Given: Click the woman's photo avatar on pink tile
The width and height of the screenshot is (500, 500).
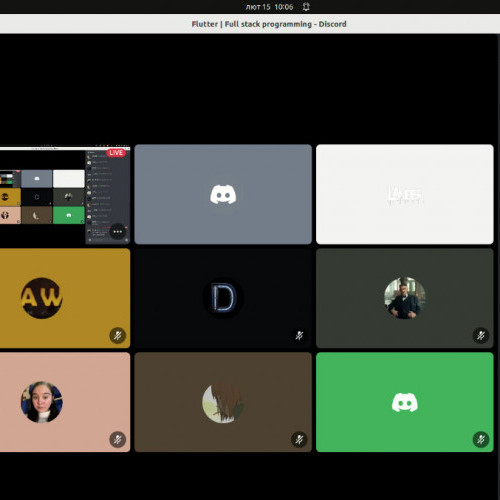Looking at the screenshot, I should tap(42, 402).
